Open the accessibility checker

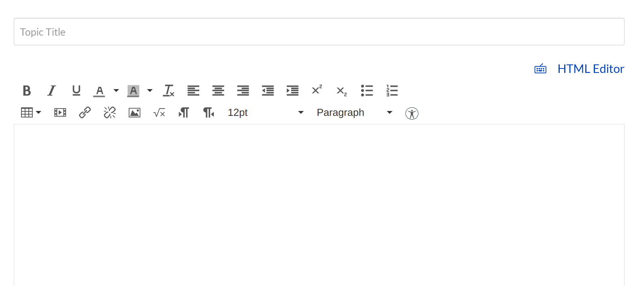tap(412, 113)
